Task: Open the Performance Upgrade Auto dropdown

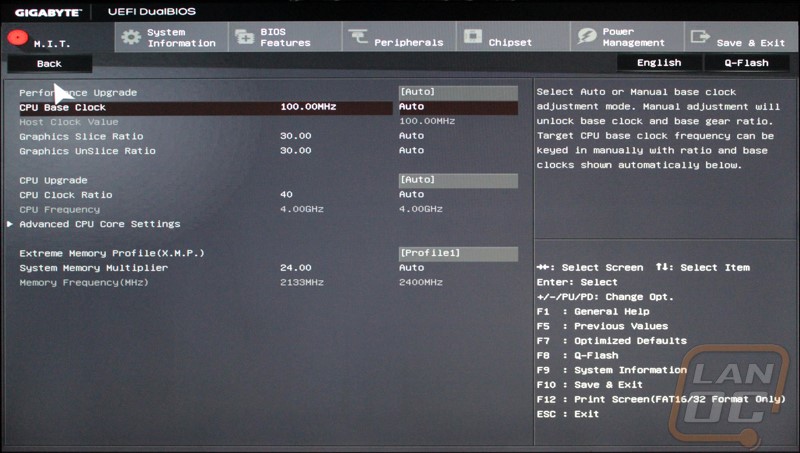Action: point(457,92)
